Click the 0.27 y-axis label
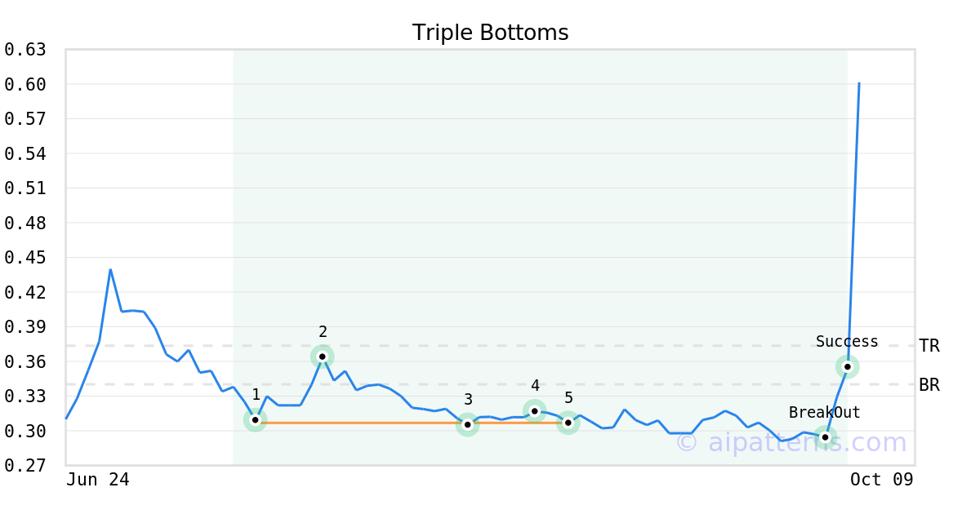 24,466
